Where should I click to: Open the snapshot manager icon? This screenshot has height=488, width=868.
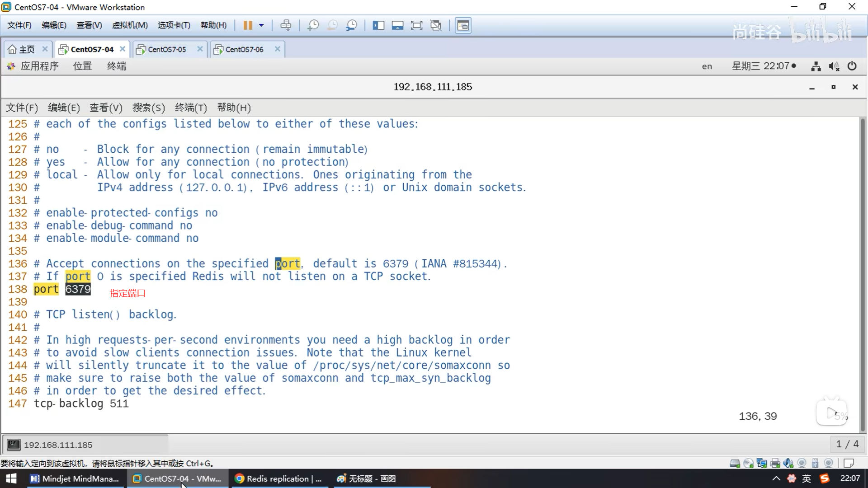tap(352, 25)
